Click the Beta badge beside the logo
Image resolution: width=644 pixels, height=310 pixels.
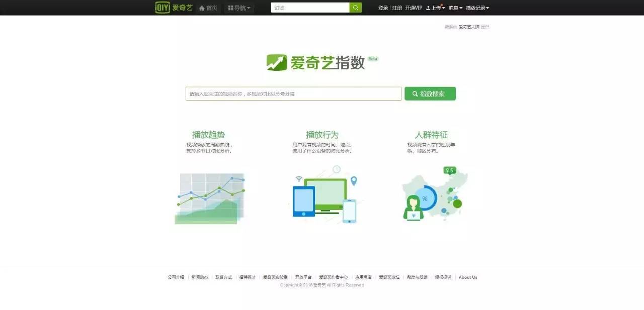pyautogui.click(x=373, y=59)
